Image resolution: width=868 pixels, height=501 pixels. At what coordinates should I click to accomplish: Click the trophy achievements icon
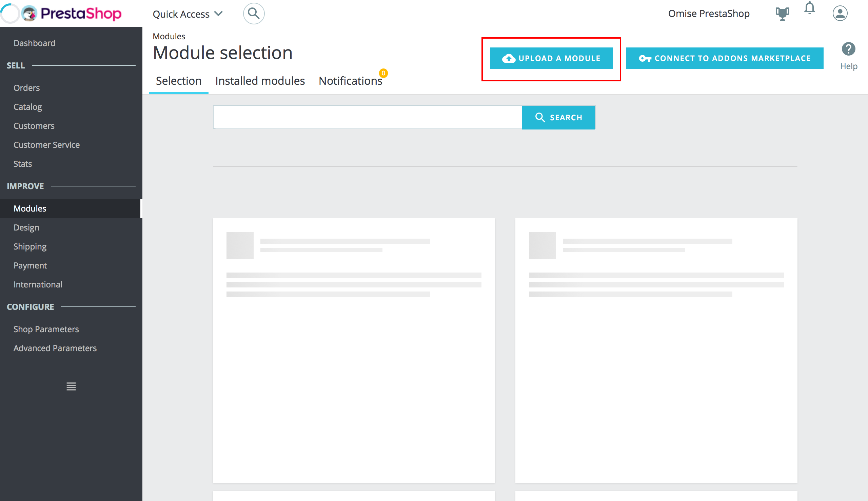point(782,13)
